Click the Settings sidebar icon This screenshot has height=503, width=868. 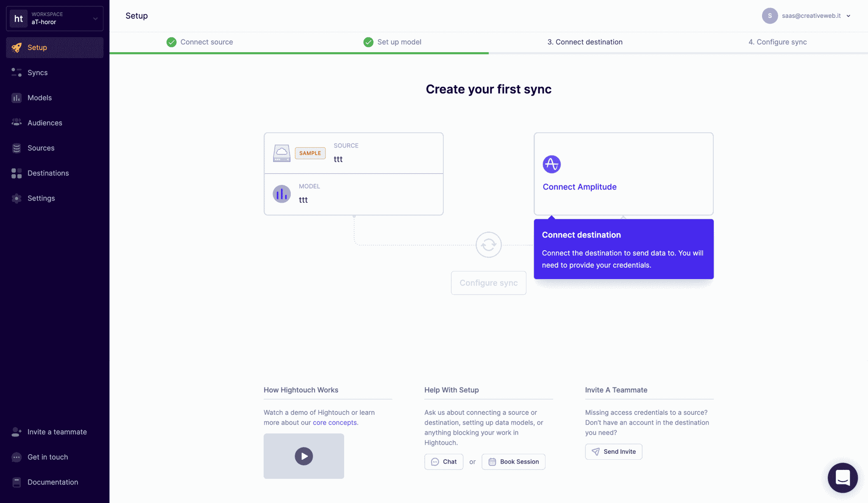(x=16, y=198)
